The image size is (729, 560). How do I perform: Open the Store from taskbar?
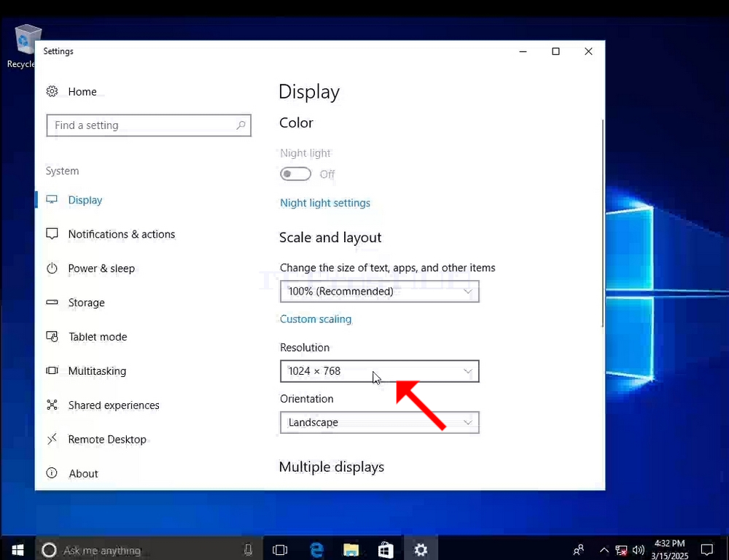click(386, 551)
